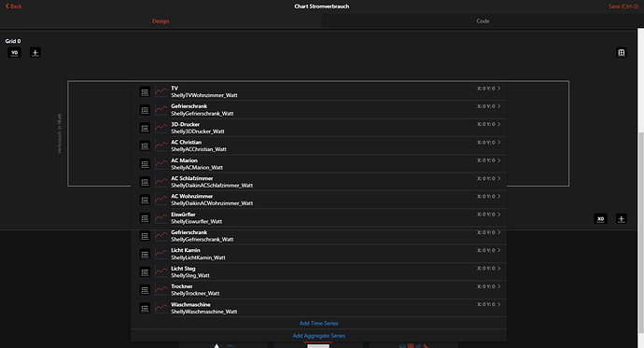Click the Chart Stromverbrauch title
644x348 pixels.
pos(322,7)
